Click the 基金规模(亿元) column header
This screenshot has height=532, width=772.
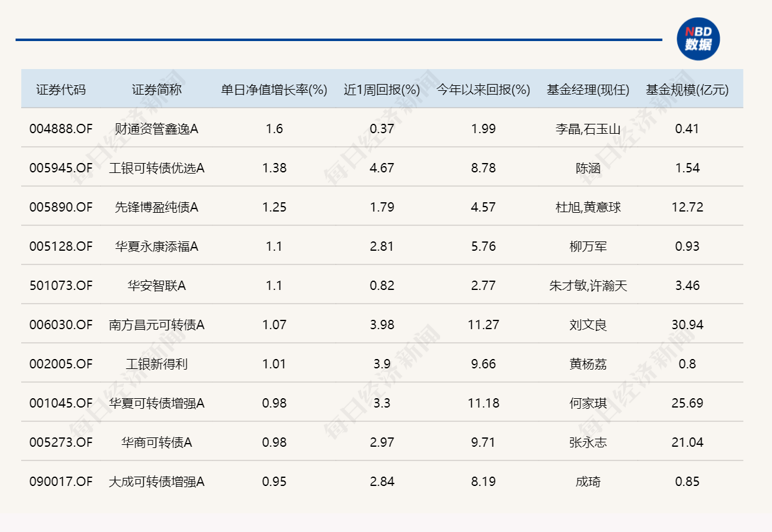point(689,88)
